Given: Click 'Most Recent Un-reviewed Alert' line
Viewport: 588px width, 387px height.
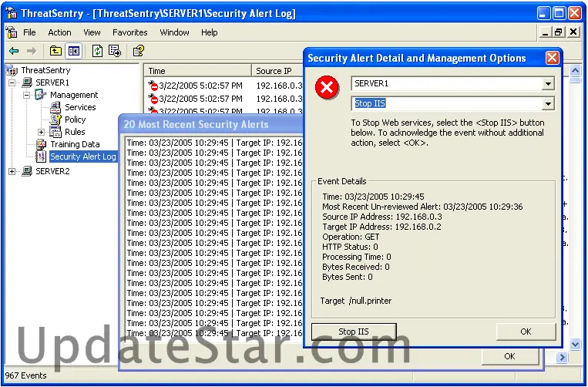Looking at the screenshot, I should (x=422, y=207).
